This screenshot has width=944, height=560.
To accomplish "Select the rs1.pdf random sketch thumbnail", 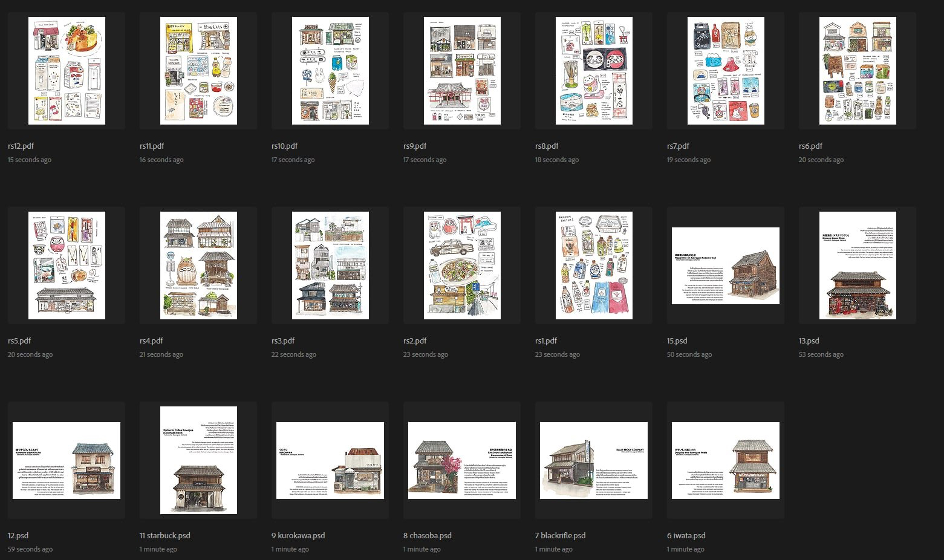I will 594,265.
